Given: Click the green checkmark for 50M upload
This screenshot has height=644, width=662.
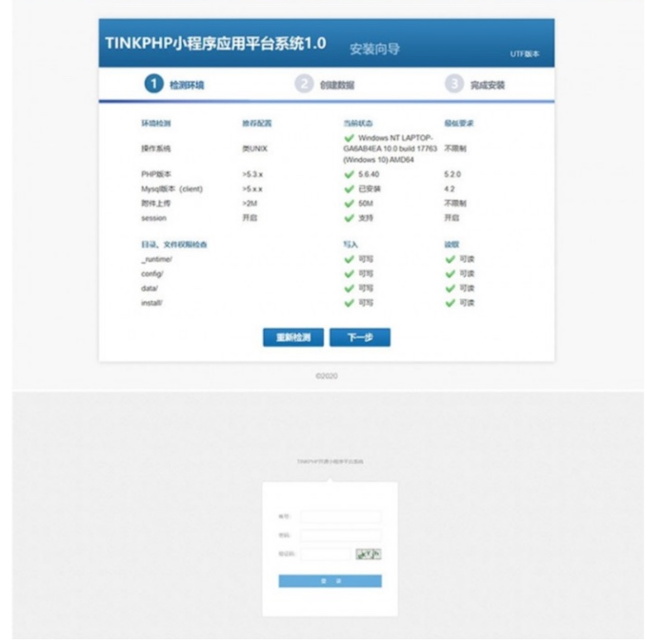Looking at the screenshot, I should 350,203.
